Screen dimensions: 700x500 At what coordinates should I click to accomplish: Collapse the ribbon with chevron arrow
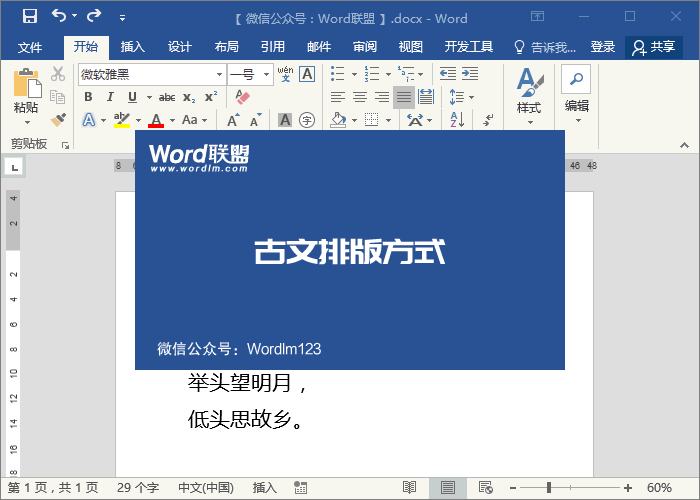[x=684, y=146]
